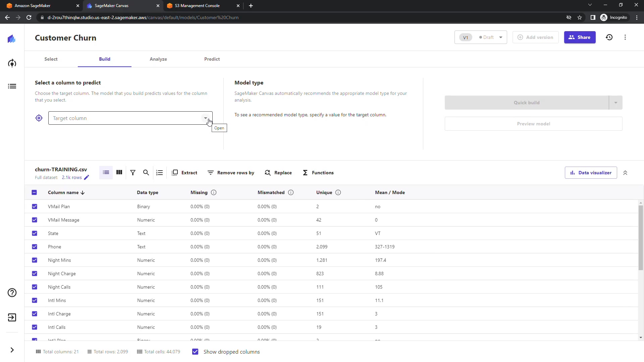Click the table vertical scrollbar thumb
The width and height of the screenshot is (644, 362).
pos(641,237)
